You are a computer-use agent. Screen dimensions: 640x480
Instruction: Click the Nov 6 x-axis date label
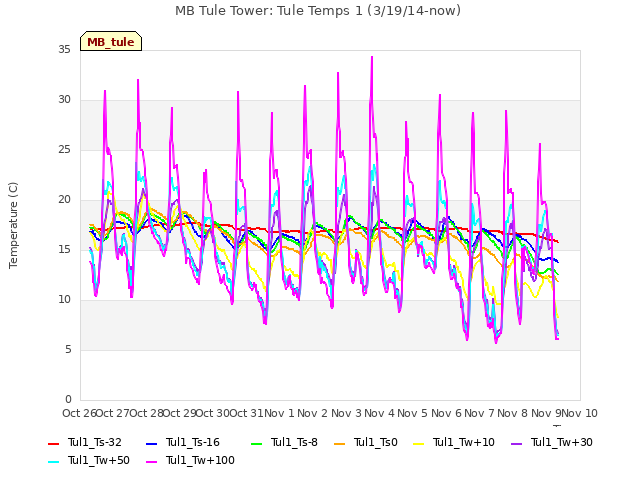[x=446, y=413]
